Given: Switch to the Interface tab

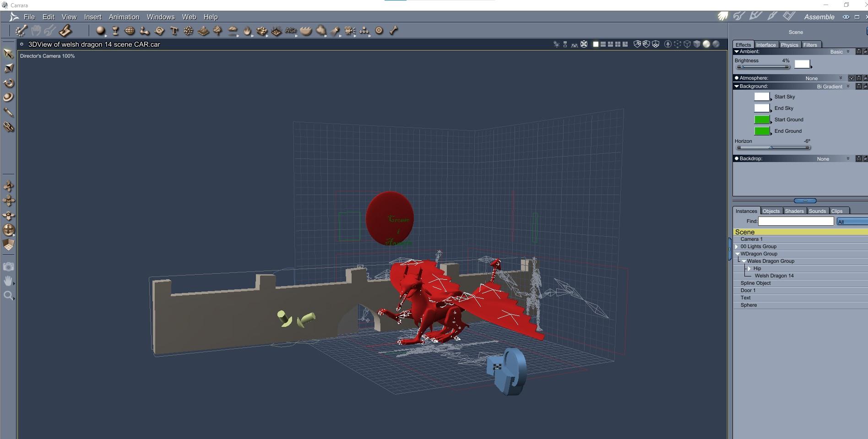Looking at the screenshot, I should [x=766, y=45].
